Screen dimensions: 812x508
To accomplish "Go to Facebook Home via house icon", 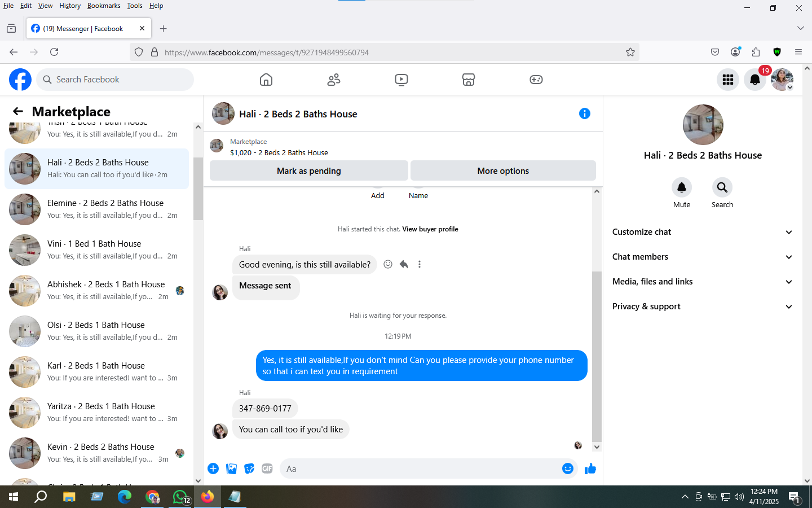I will tap(266, 80).
